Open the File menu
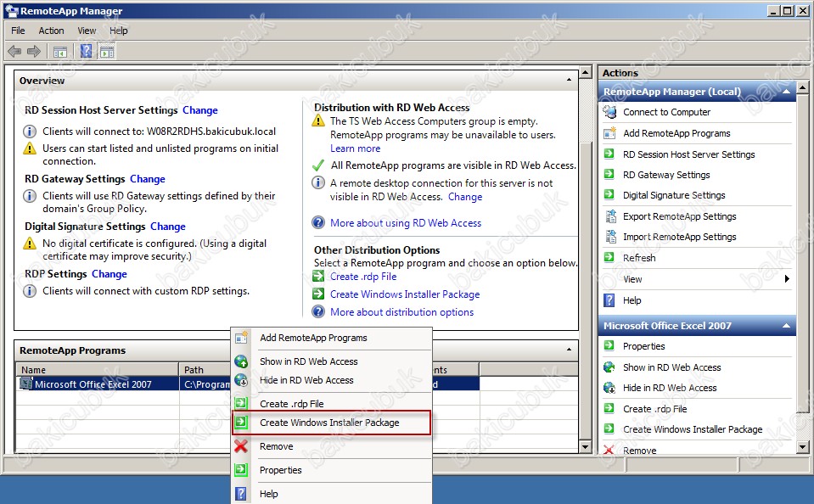 (x=18, y=31)
